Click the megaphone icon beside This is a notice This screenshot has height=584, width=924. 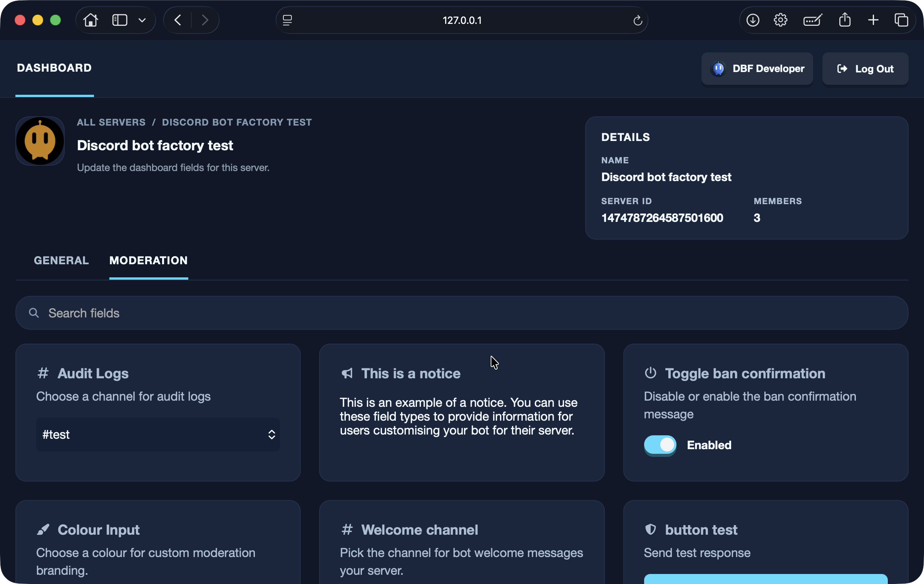pyautogui.click(x=347, y=373)
